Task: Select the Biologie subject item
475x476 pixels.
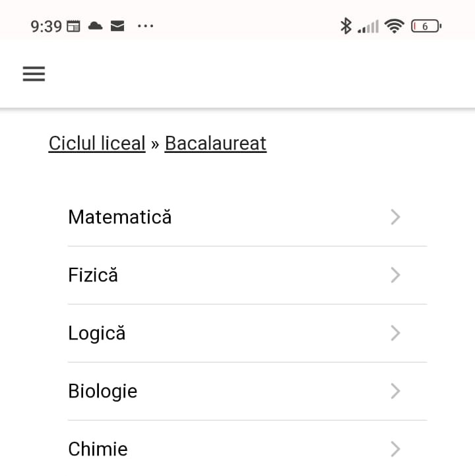Action: [247, 391]
